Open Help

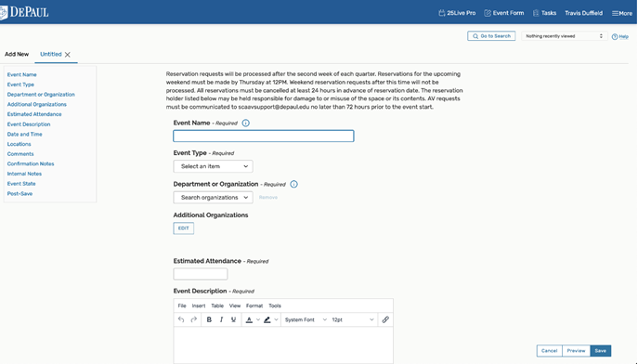point(620,36)
